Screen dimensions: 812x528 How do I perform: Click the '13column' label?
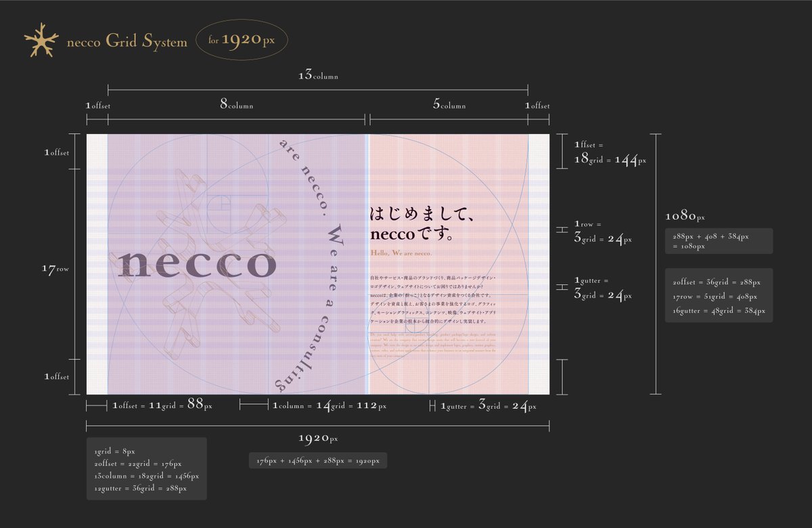pos(318,76)
